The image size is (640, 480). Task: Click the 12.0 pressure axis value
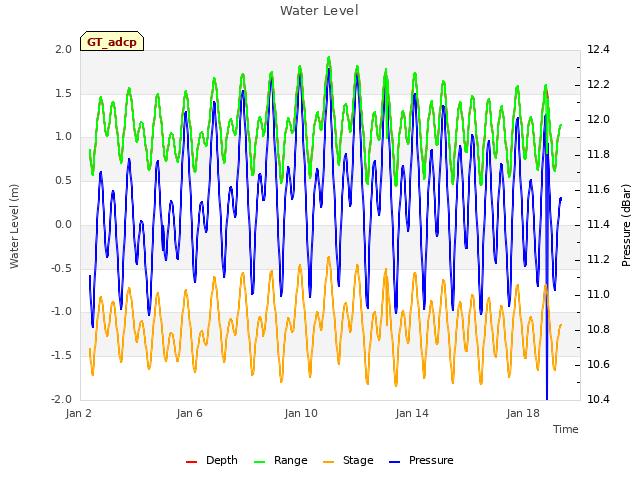pyautogui.click(x=598, y=120)
